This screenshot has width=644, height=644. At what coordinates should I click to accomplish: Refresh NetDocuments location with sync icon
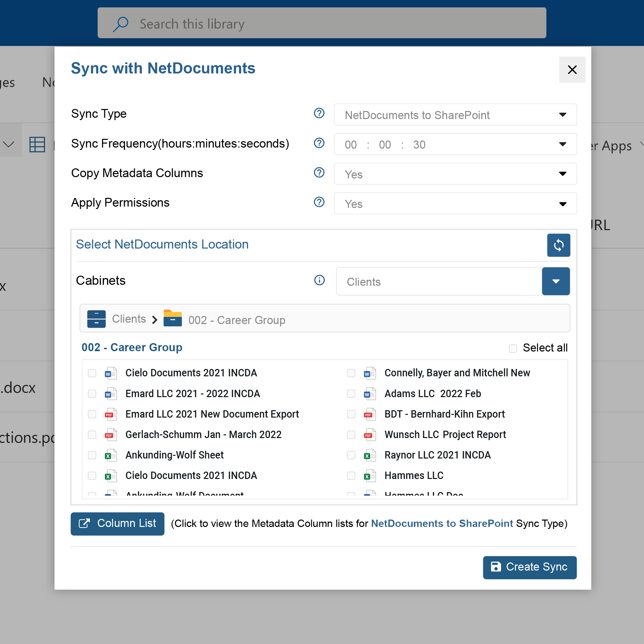(x=558, y=245)
